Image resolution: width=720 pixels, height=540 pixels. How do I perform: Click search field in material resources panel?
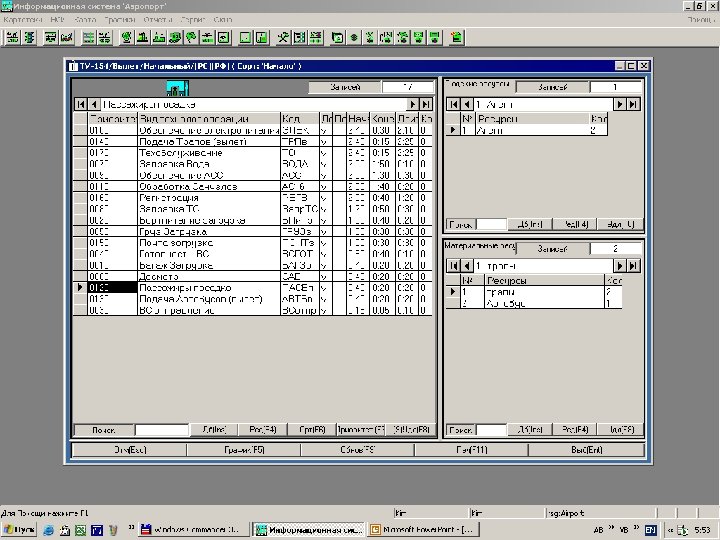pos(491,430)
